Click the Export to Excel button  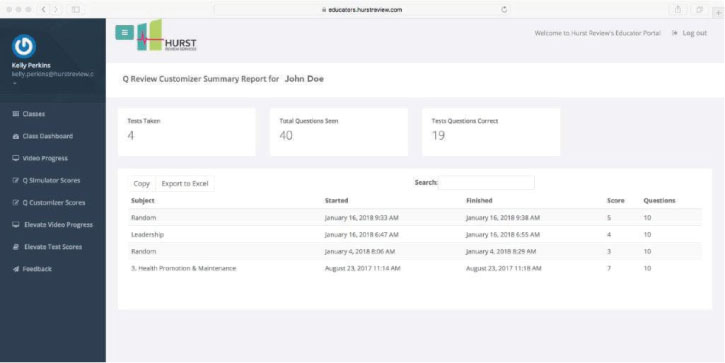click(185, 184)
